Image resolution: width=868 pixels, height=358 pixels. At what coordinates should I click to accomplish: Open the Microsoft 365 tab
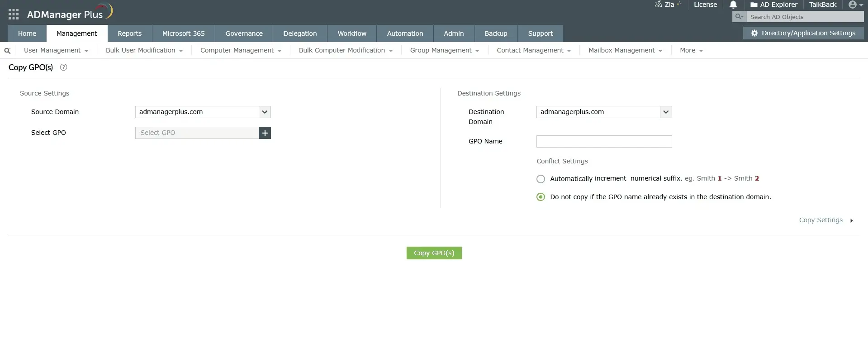click(x=183, y=33)
